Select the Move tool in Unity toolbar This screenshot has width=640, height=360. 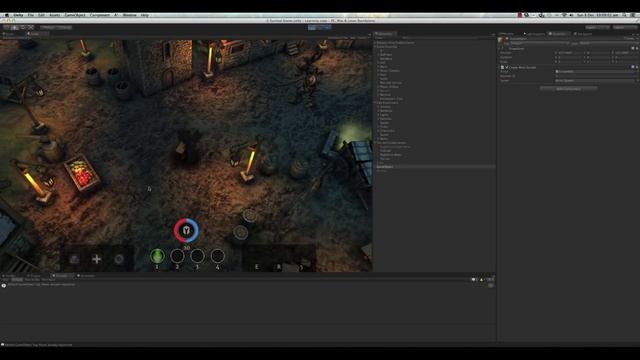[x=15, y=27]
